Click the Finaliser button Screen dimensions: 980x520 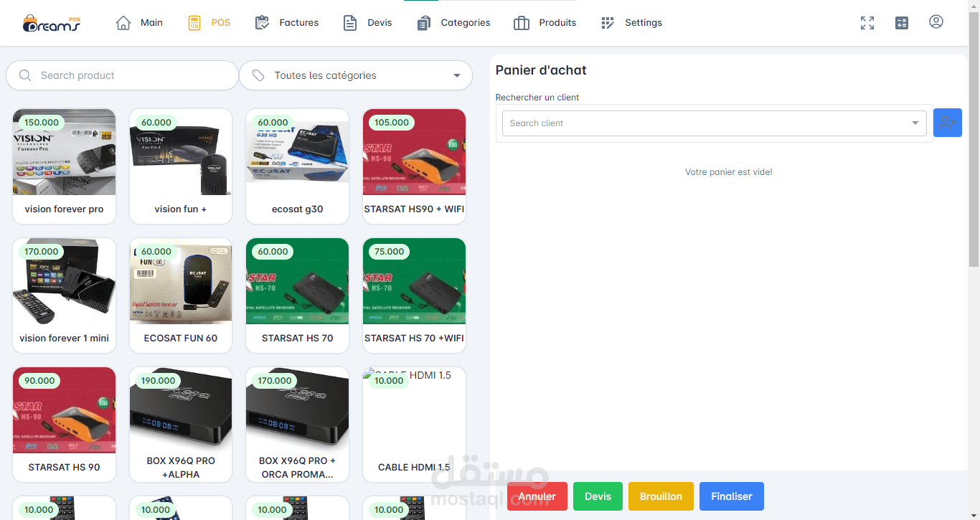click(732, 496)
